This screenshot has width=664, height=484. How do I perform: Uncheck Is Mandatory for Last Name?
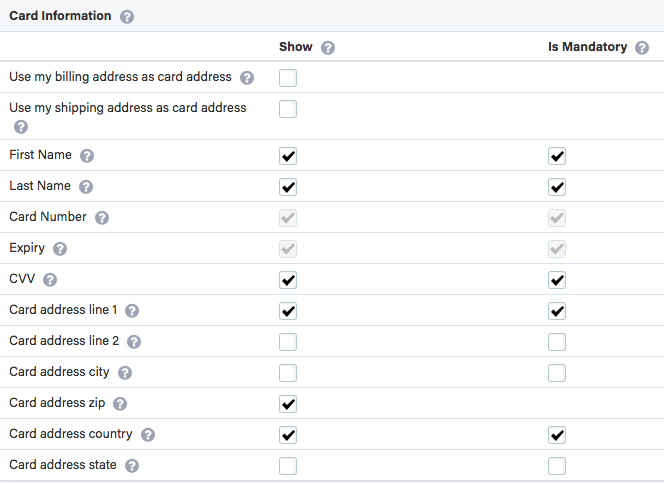[557, 187]
